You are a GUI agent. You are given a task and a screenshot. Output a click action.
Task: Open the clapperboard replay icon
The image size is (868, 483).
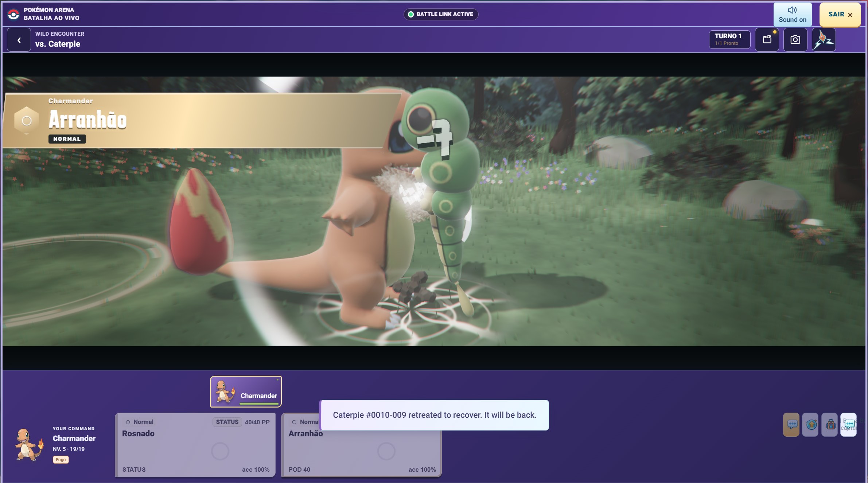click(x=767, y=39)
